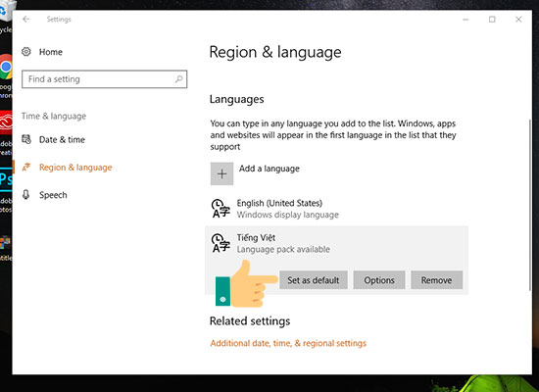Click the Date & time calendar icon
Viewport: 539px width, 392px height.
point(26,139)
